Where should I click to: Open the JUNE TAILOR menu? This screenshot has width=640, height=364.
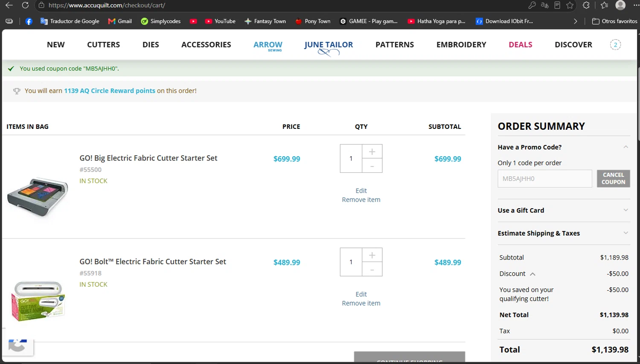(x=329, y=48)
